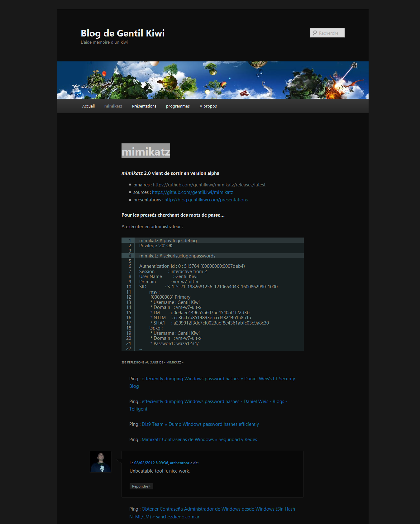Screen dimensions: 420x524
Task: Click "mimikatz 2.0 vient de sortir" line
Action: click(170, 173)
